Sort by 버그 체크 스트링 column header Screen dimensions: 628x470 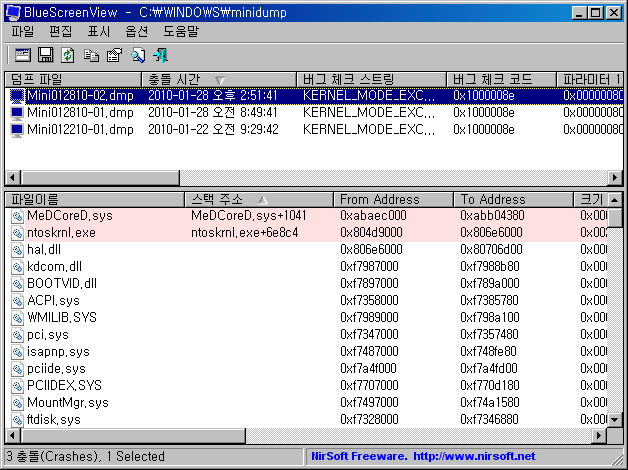click(372, 79)
